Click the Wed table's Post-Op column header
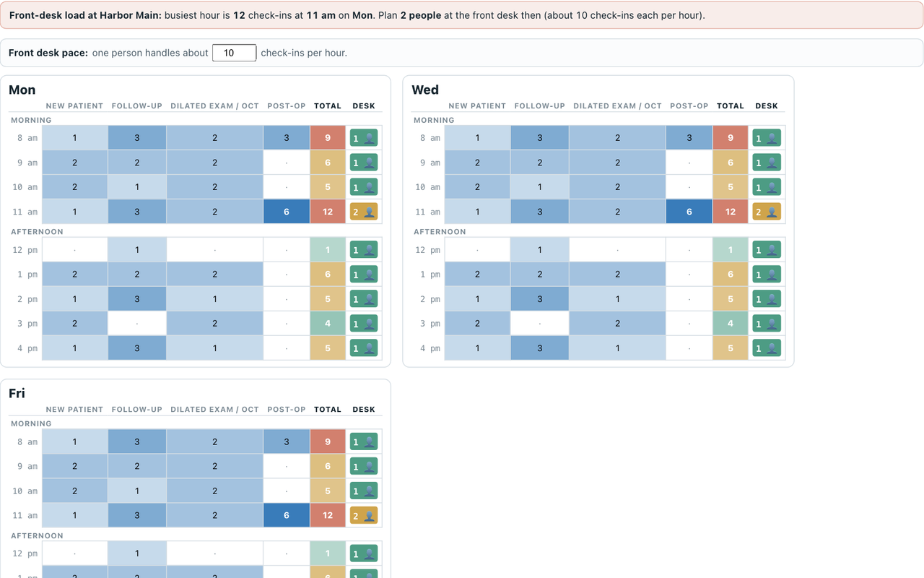This screenshot has width=924, height=578. coord(689,106)
